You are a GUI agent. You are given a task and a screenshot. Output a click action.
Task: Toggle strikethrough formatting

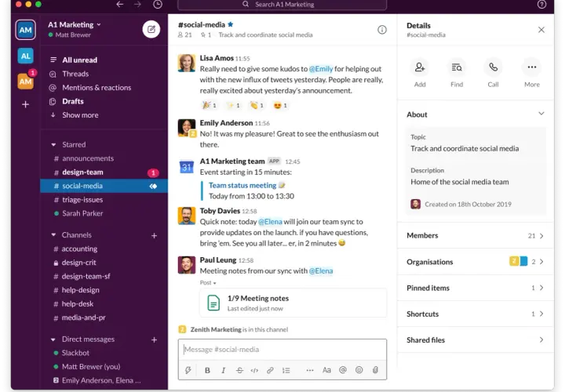point(239,370)
